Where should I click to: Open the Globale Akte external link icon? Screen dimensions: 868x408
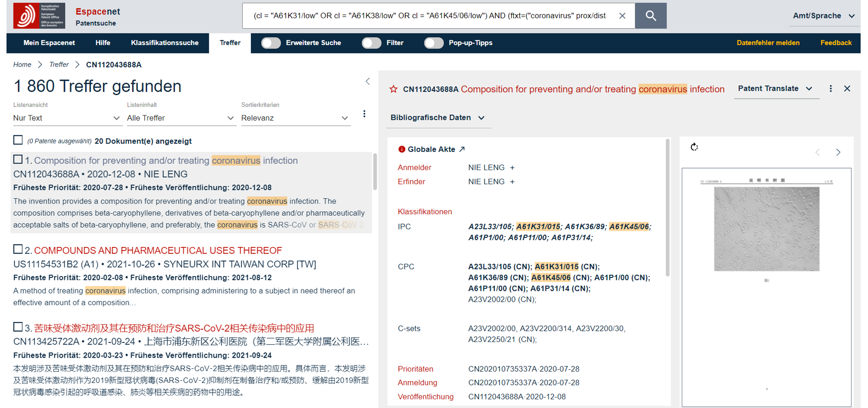462,149
